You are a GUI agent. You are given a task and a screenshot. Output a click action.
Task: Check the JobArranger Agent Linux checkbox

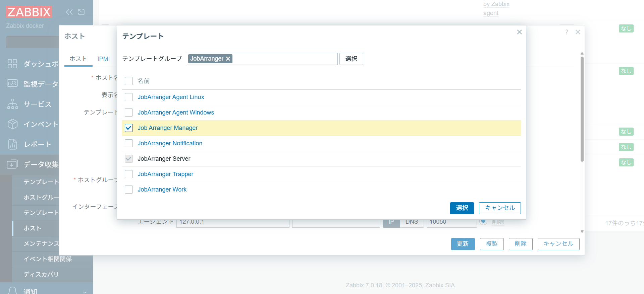129,97
